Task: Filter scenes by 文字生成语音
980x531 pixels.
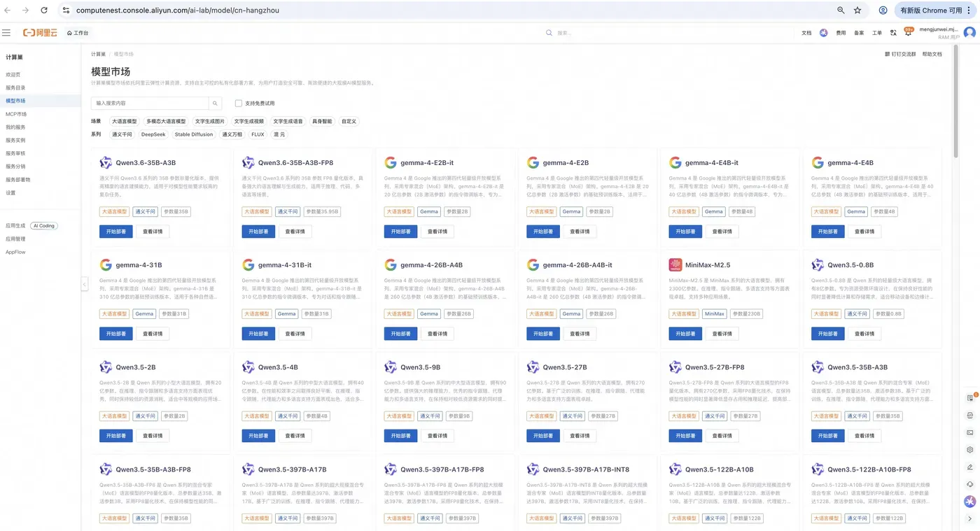Action: [x=288, y=121]
